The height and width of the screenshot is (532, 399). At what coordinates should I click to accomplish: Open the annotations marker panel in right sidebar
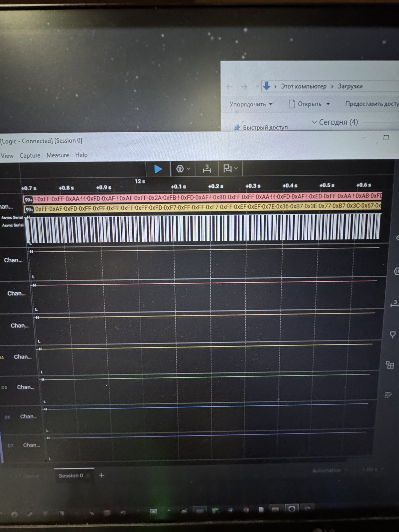point(393,334)
